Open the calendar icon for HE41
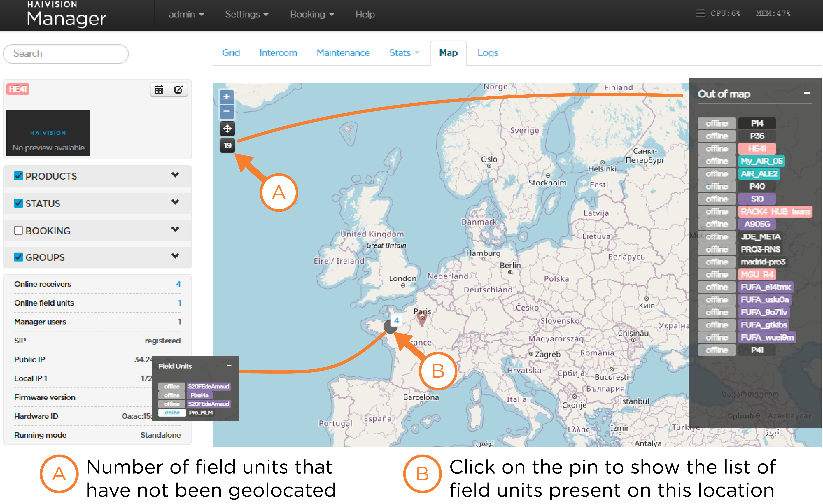 tap(159, 89)
